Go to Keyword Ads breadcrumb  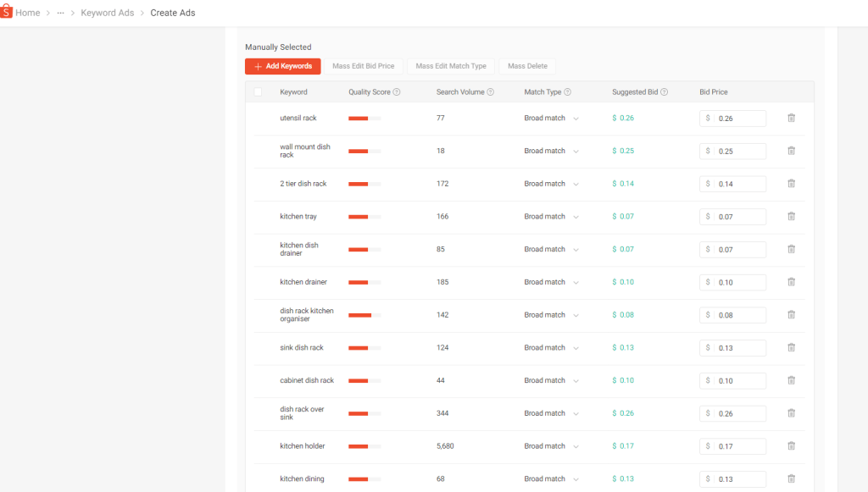(107, 13)
